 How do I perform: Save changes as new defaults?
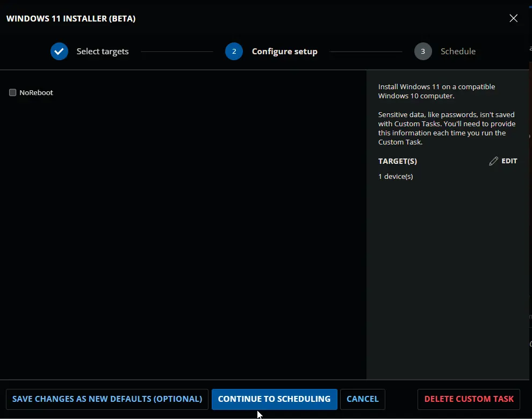107,399
